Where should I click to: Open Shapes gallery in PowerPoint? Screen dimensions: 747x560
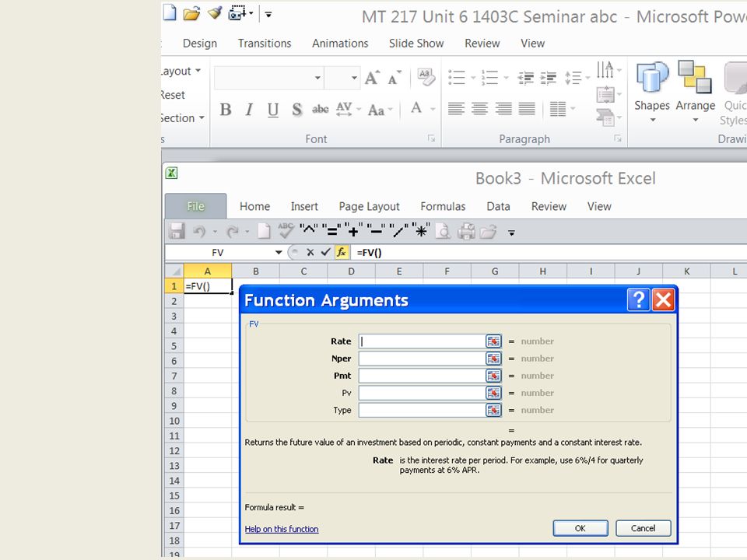coord(652,92)
